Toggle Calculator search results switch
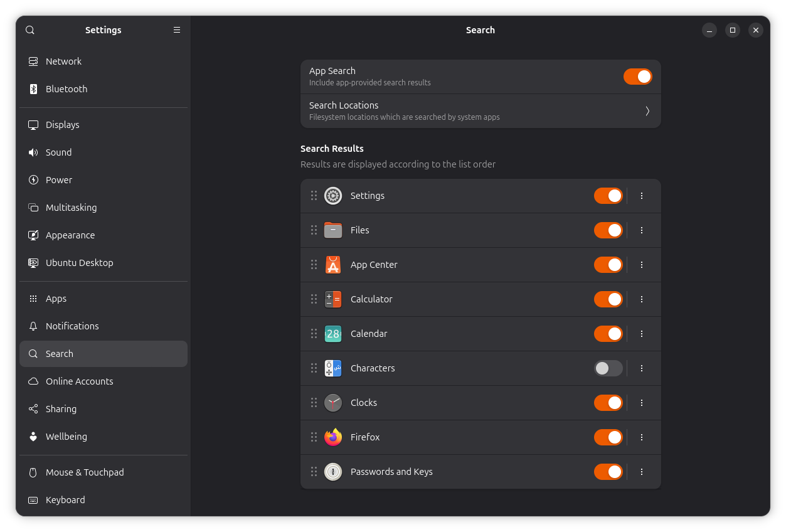This screenshot has height=532, width=786. click(608, 299)
